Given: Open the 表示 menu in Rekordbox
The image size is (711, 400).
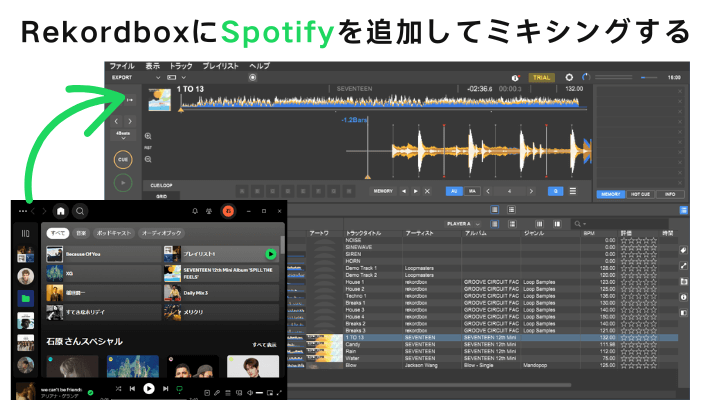Looking at the screenshot, I should tap(152, 66).
